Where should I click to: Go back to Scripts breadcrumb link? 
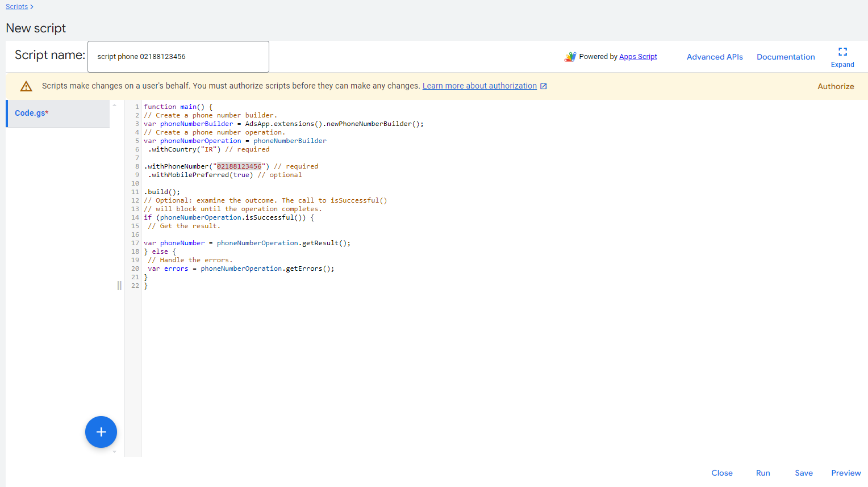click(16, 7)
